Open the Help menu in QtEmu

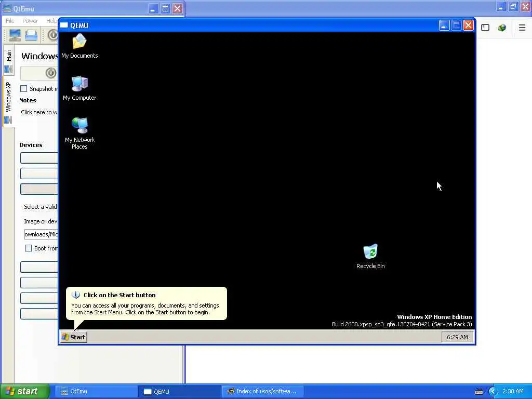(x=51, y=21)
